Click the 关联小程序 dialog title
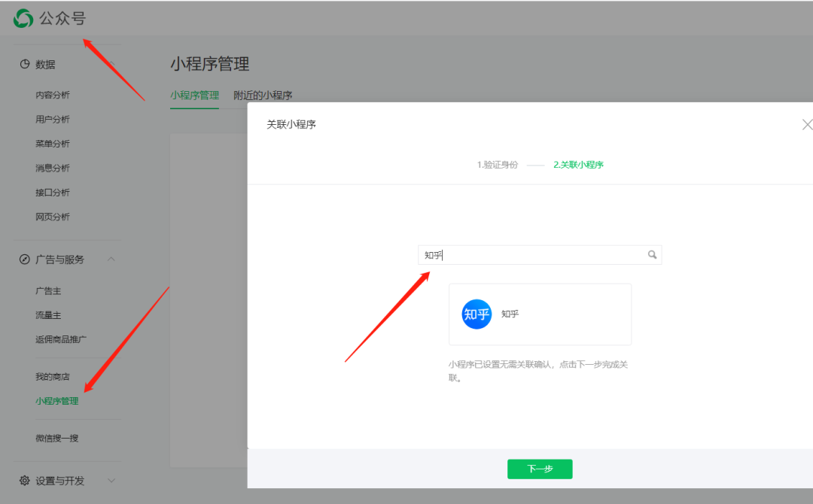This screenshot has height=504, width=813. (291, 124)
